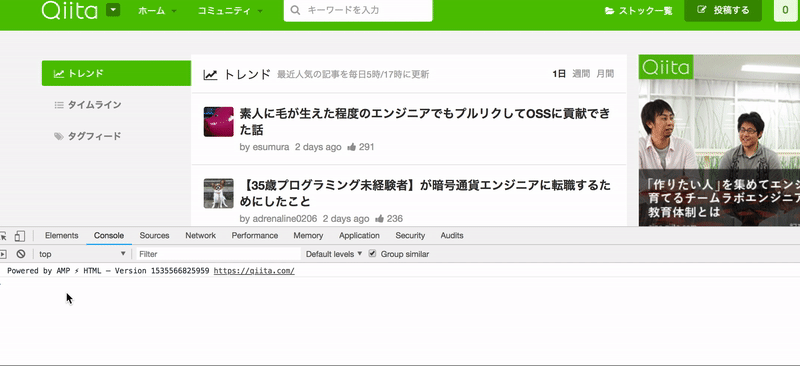
Task: Click the search magnifier icon
Action: (x=295, y=10)
